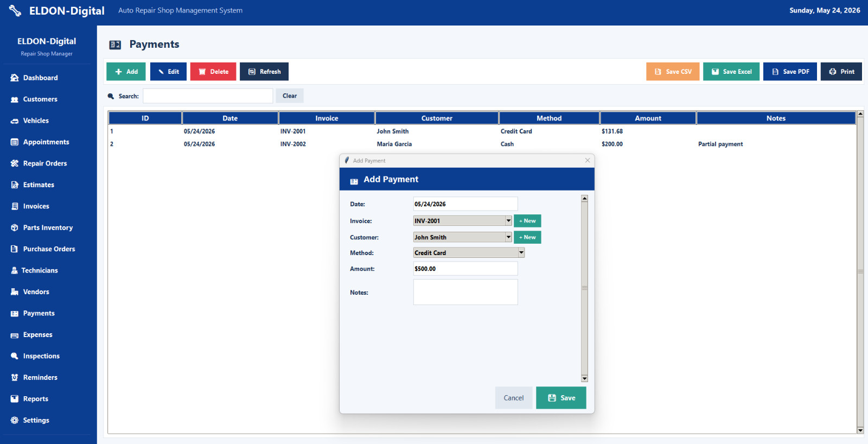Add a new customer with + New
Screen dimensions: 868x444
tap(527, 237)
